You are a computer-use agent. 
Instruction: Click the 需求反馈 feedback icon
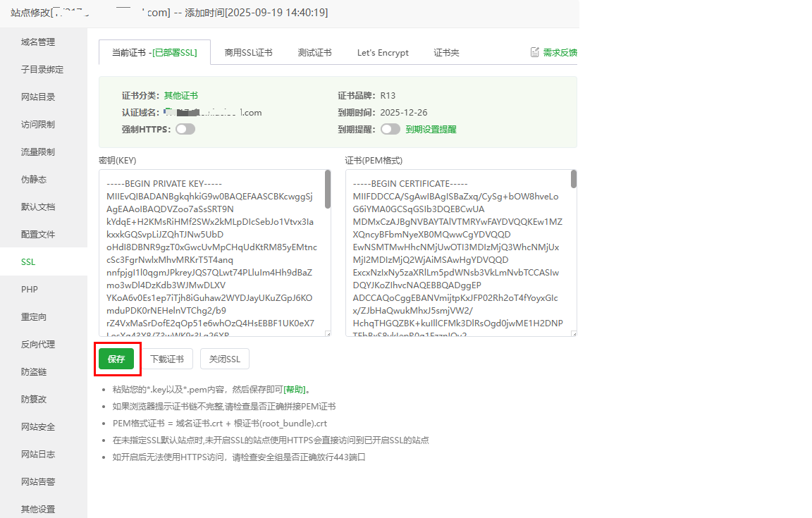pyautogui.click(x=535, y=52)
